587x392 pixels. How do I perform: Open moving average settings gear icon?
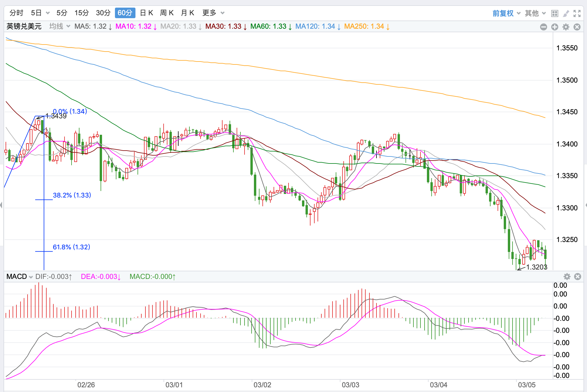click(566, 27)
